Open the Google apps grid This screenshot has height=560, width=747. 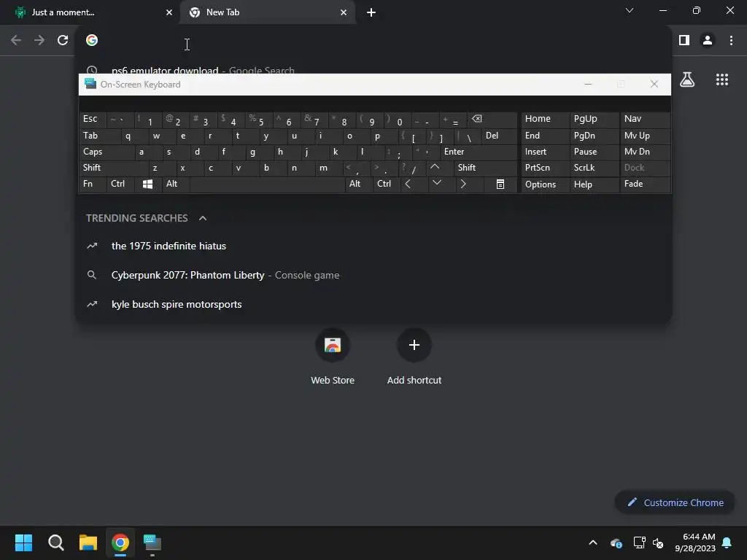click(x=722, y=79)
